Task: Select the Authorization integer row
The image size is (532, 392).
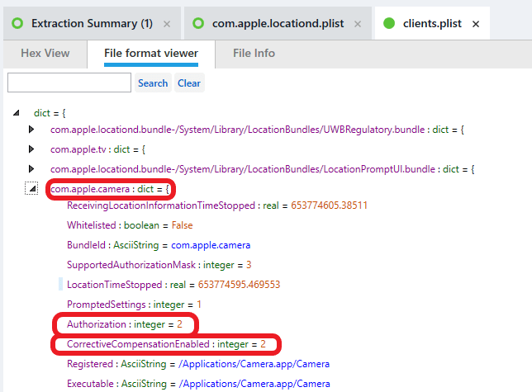Action: (x=124, y=324)
